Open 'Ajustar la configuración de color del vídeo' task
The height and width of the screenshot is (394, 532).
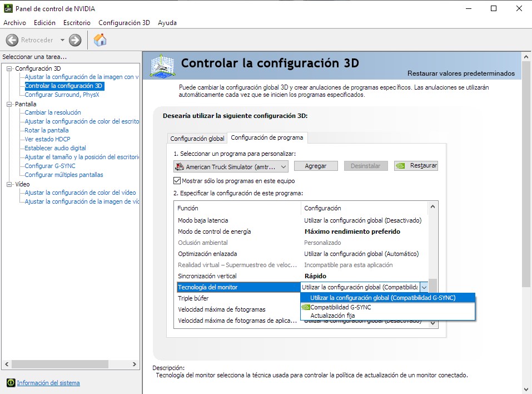[x=80, y=193]
